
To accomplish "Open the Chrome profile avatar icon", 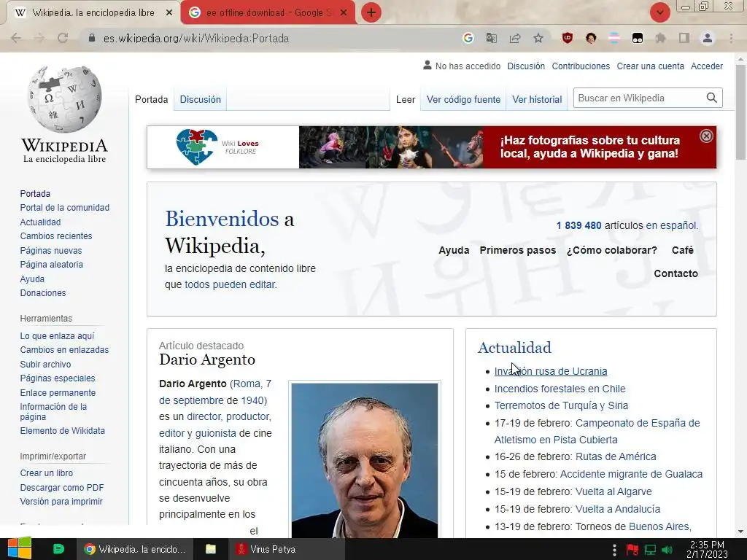I will 708,38.
